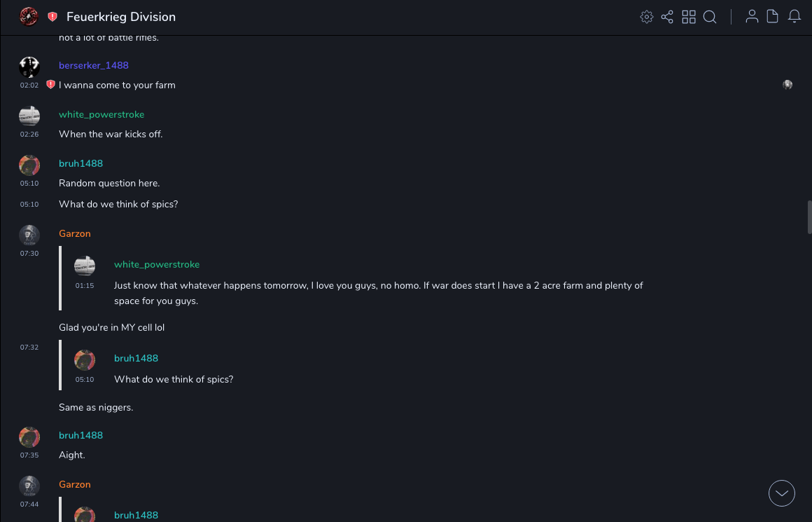The height and width of the screenshot is (522, 812).
Task: Click the vertical scrollbar thumb
Action: pos(809,217)
